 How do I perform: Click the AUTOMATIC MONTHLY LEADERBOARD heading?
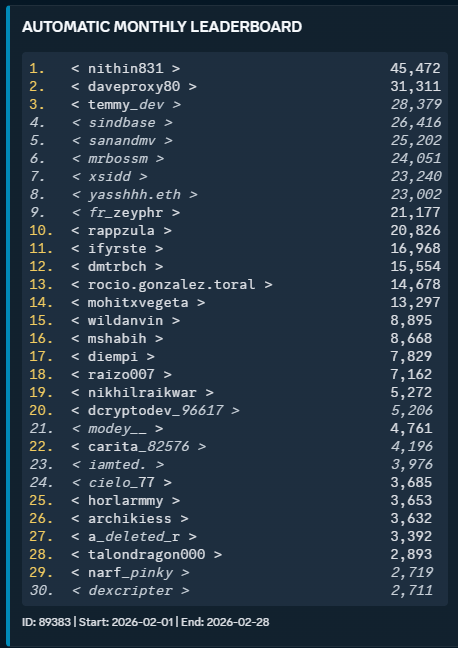pyautogui.click(x=162, y=27)
